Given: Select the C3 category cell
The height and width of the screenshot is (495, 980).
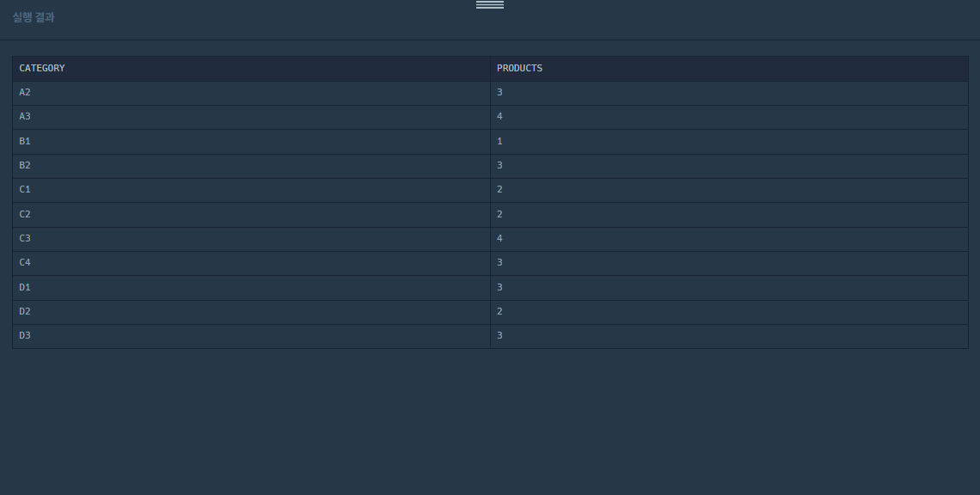Looking at the screenshot, I should (x=251, y=239).
